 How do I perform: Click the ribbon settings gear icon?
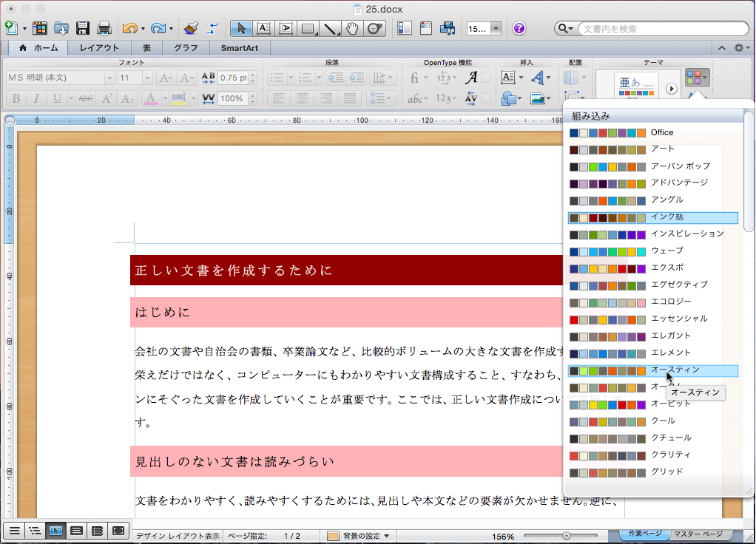point(739,48)
